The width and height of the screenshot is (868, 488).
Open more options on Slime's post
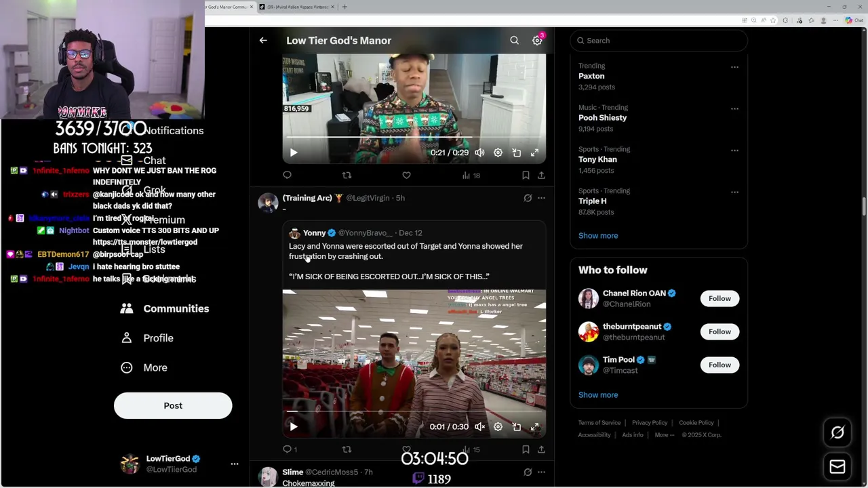pos(541,472)
